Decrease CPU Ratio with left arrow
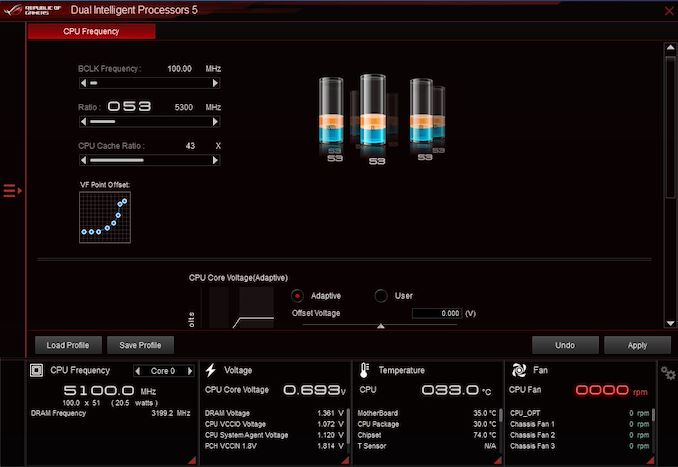This screenshot has height=467, width=678. pyautogui.click(x=83, y=122)
